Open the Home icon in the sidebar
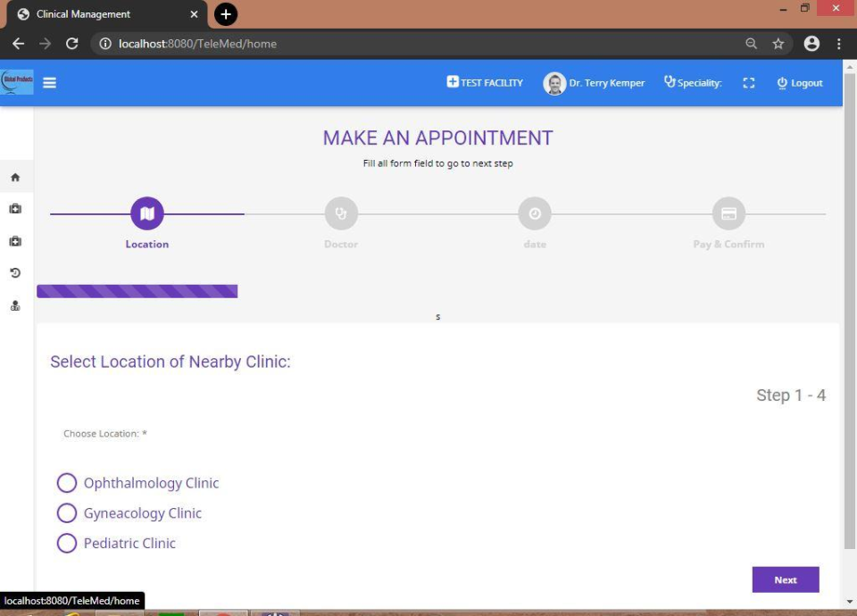The image size is (857, 616). coord(15,177)
